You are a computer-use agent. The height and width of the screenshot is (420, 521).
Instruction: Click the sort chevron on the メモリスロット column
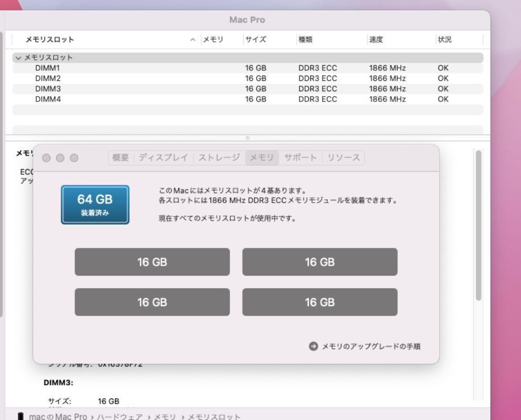(x=193, y=39)
